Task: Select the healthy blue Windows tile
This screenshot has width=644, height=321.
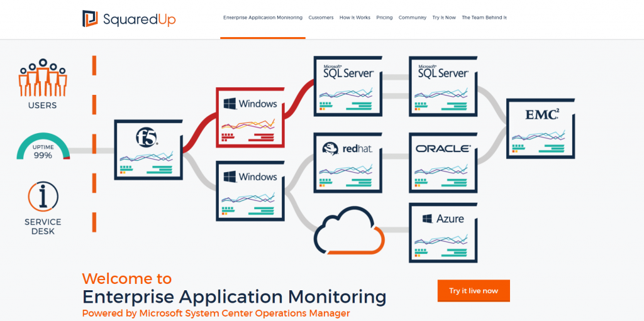Action: click(x=250, y=191)
